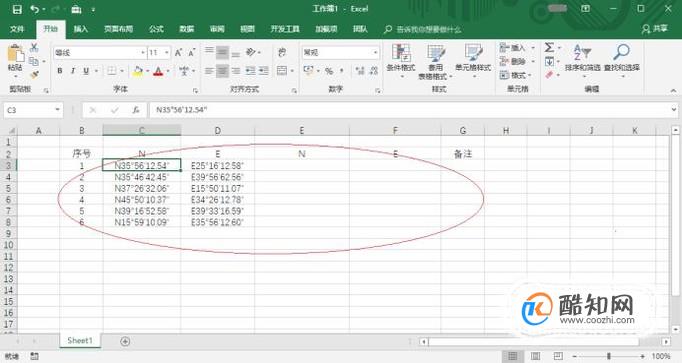Open the number format dropdown
Image resolution: width=682 pixels, height=363 pixels.
pos(375,53)
